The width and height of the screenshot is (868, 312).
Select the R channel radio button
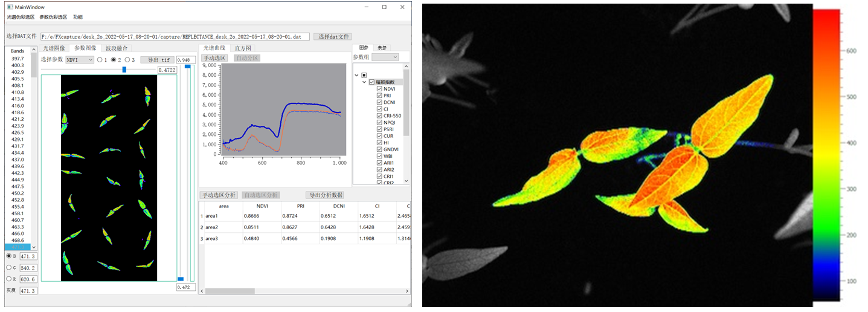pos(9,279)
